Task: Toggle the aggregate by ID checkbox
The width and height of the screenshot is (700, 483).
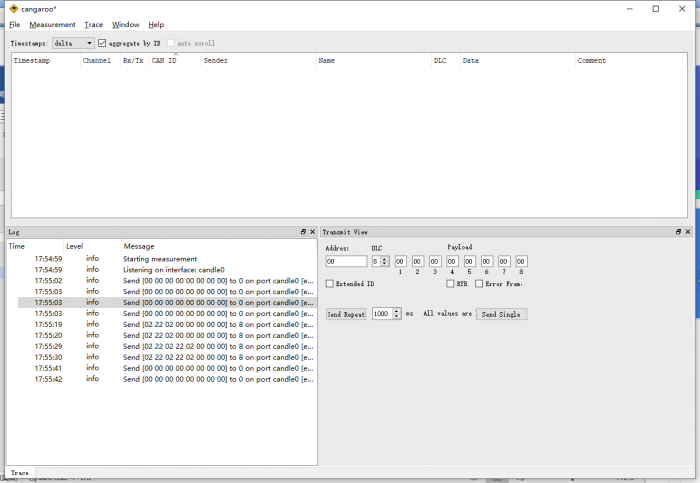Action: pos(102,43)
